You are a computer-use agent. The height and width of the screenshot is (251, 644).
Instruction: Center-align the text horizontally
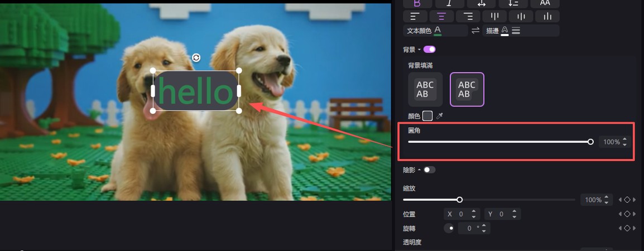pos(441,17)
